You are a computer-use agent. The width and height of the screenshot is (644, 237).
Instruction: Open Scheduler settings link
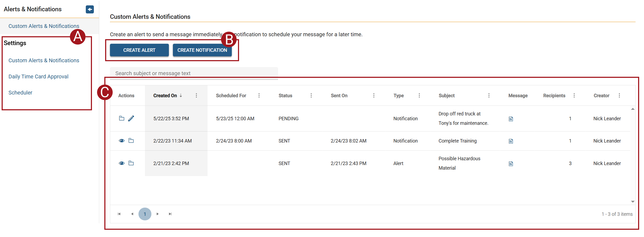point(20,93)
